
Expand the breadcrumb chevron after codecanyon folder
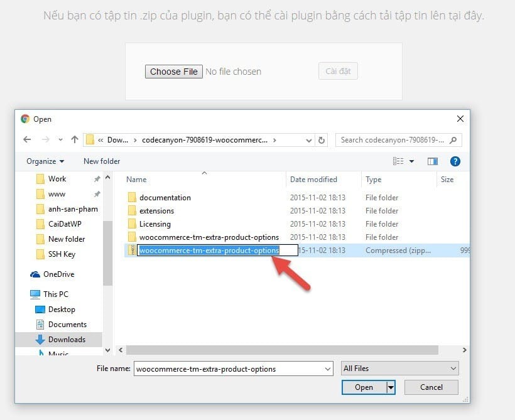(274, 140)
